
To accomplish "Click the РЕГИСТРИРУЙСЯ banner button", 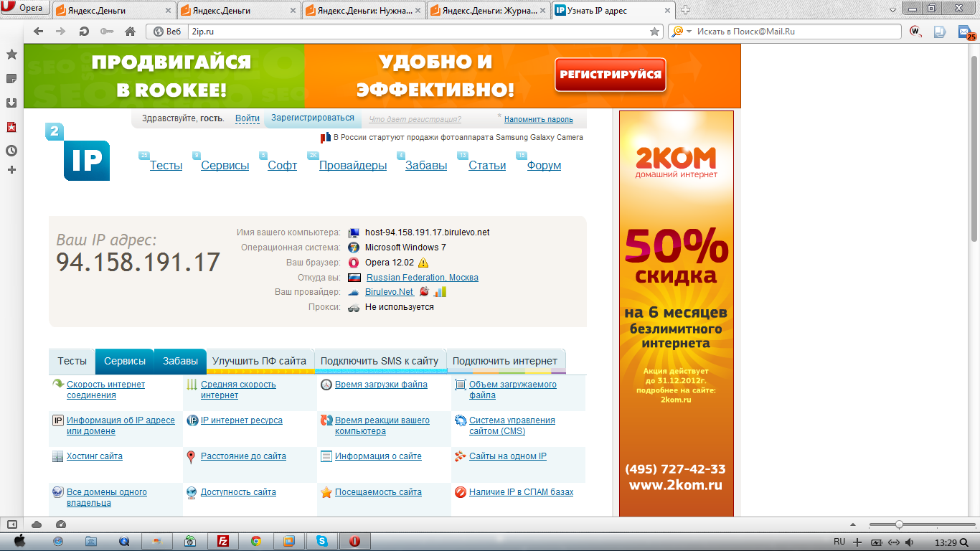I will (x=611, y=75).
